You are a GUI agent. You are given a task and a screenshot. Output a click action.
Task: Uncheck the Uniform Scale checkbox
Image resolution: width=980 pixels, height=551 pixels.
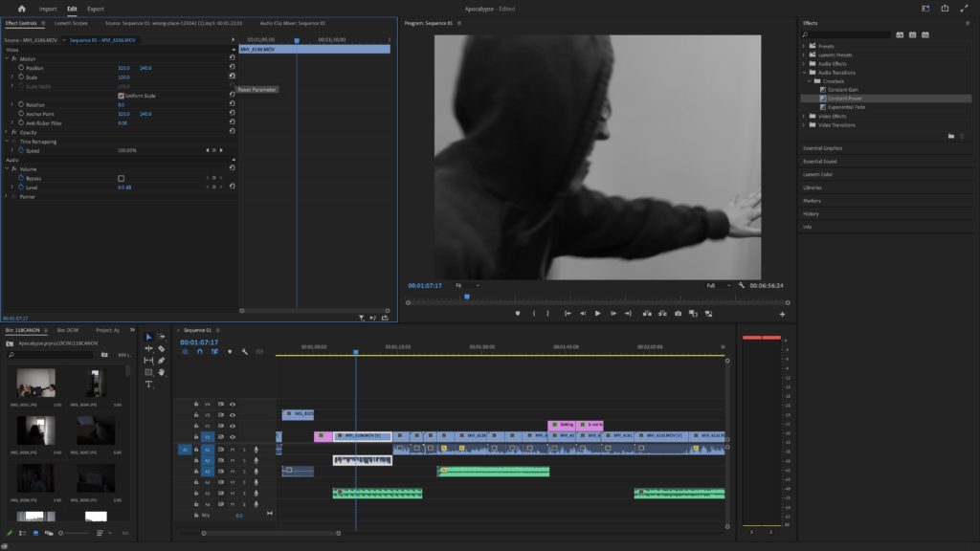[x=121, y=96]
